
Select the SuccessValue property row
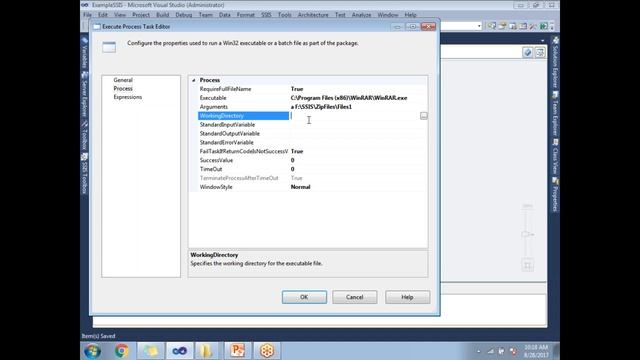pyautogui.click(x=313, y=160)
